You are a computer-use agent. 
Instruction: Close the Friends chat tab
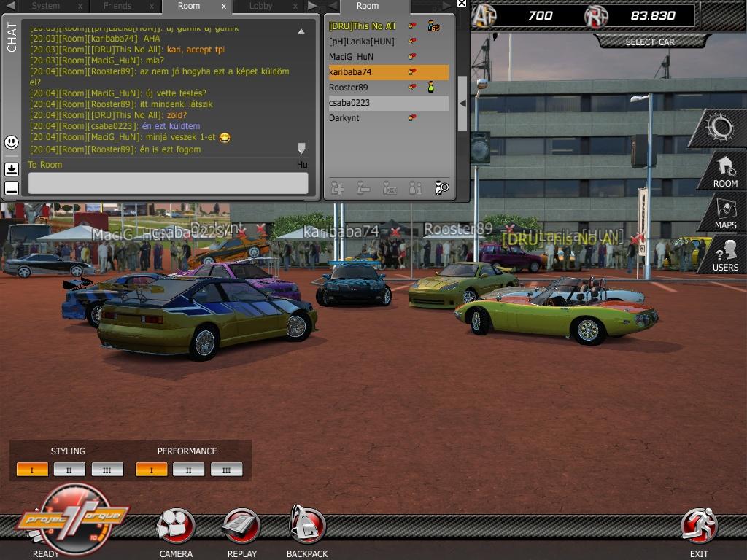tap(152, 6)
